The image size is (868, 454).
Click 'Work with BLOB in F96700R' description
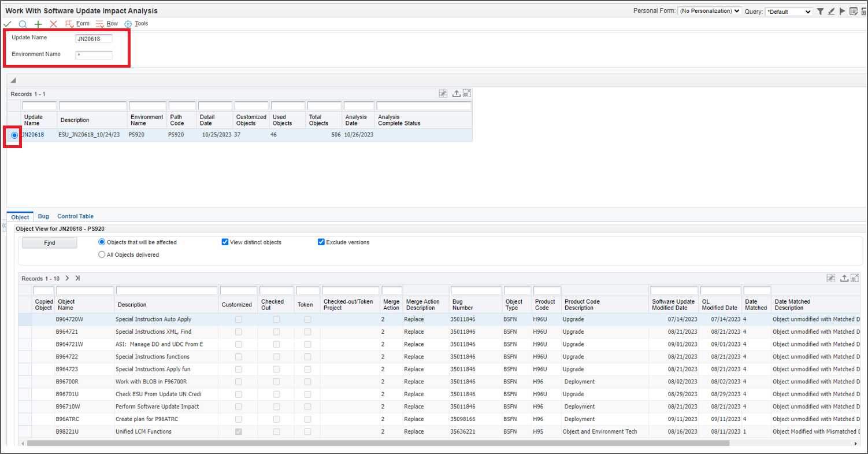[150, 382]
